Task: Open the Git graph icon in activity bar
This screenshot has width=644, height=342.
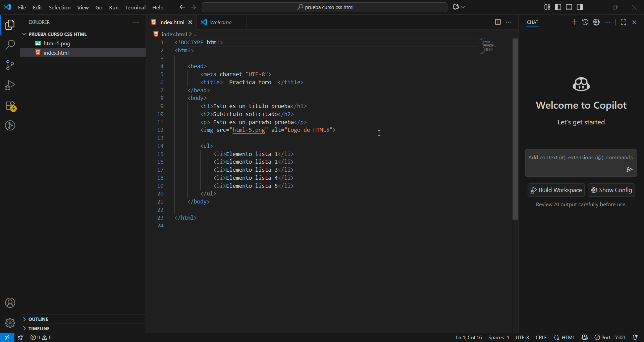Action: (x=10, y=125)
